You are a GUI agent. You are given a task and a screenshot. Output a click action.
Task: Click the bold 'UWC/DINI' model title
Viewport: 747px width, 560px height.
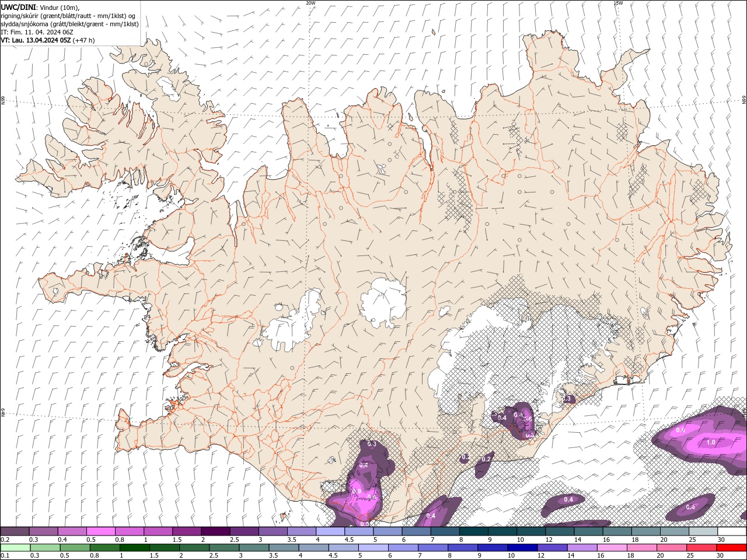pyautogui.click(x=18, y=7)
